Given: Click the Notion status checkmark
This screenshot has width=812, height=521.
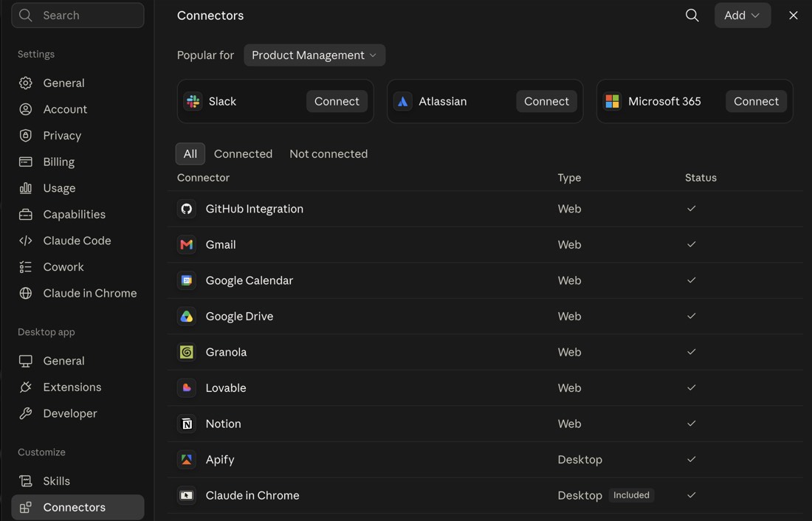Looking at the screenshot, I should [x=691, y=423].
